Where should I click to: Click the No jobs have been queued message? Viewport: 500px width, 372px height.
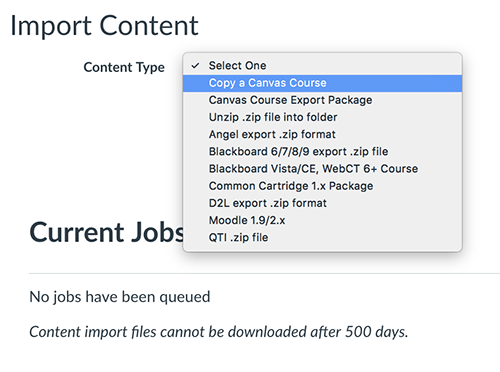click(120, 297)
